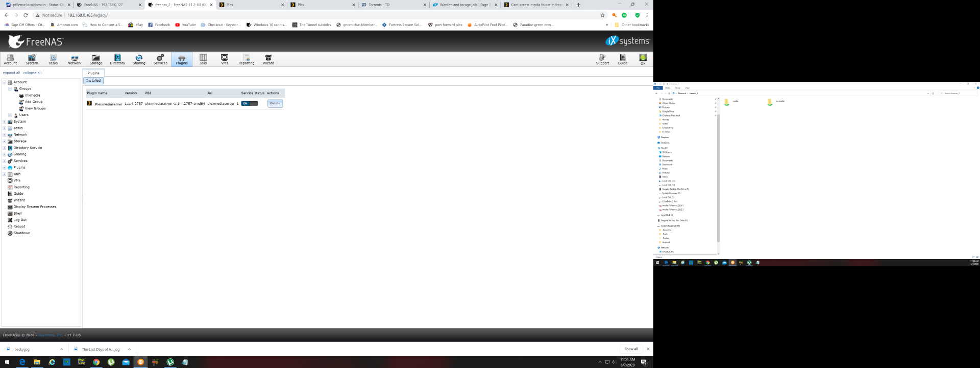The image size is (980, 368).
Task: Click Search box in File Explorer window
Action: point(958,94)
